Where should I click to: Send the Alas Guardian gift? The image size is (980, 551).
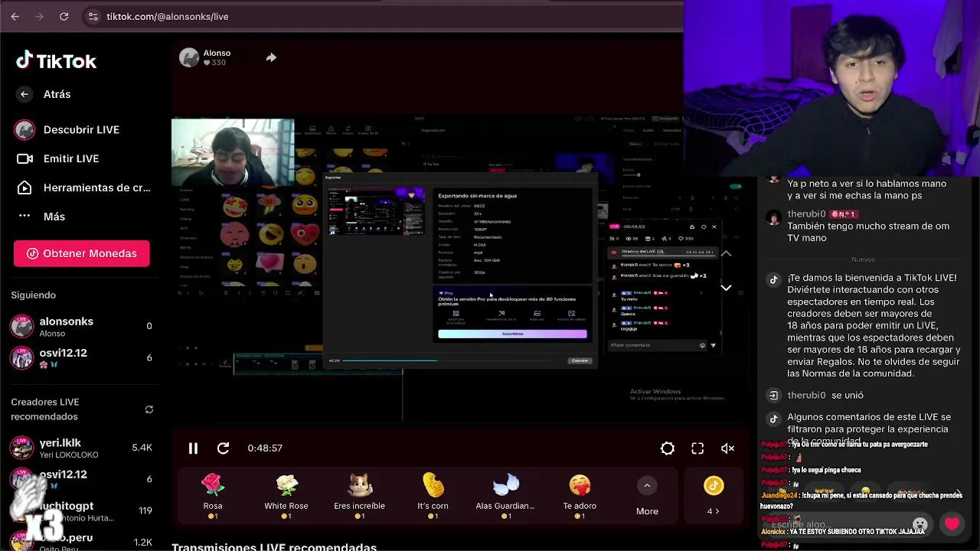click(505, 496)
